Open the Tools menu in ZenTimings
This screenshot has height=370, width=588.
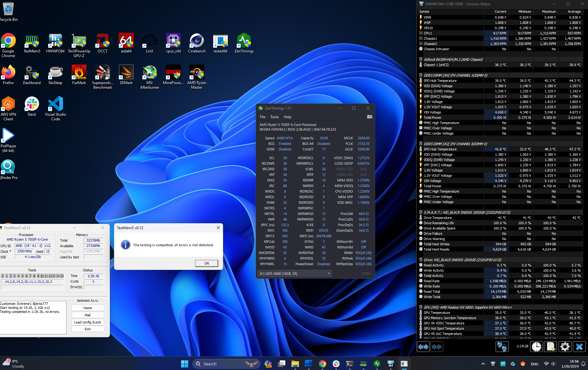pos(274,117)
